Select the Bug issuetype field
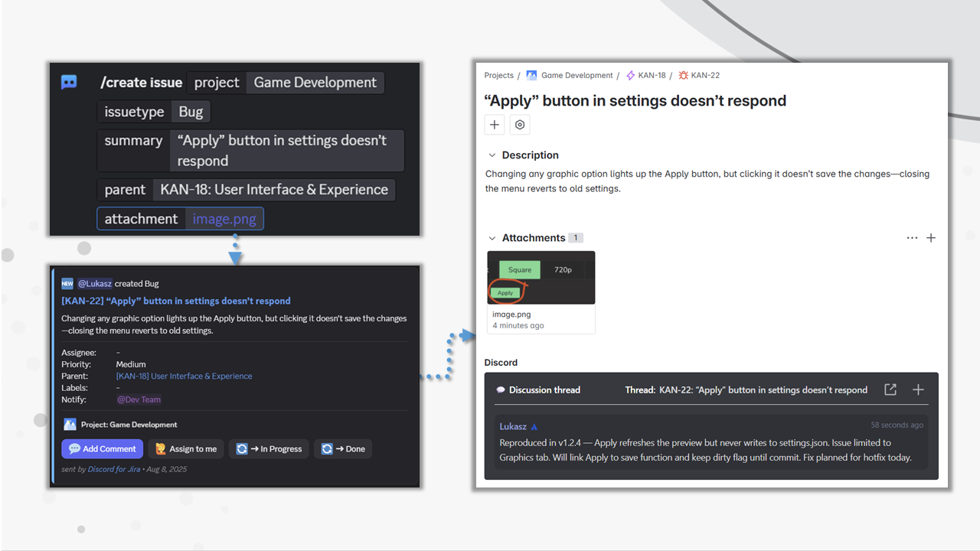The image size is (980, 551). (191, 111)
